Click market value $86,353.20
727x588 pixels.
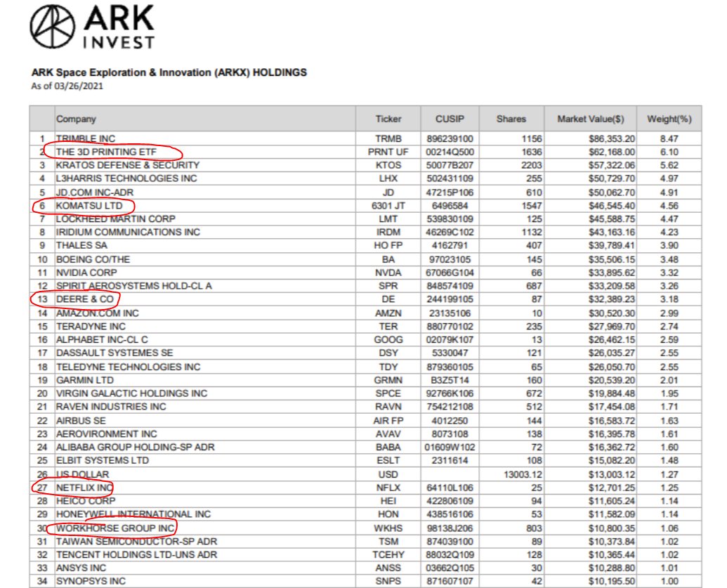pos(612,138)
